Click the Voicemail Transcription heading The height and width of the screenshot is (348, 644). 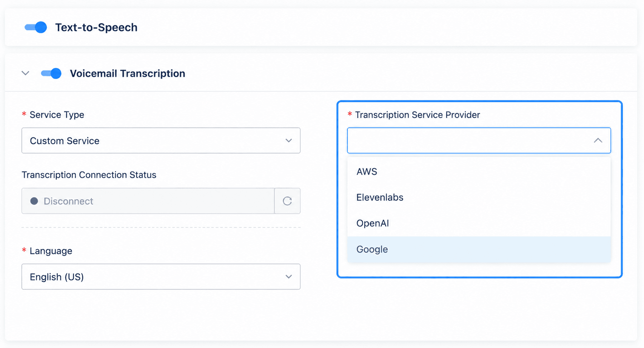128,73
